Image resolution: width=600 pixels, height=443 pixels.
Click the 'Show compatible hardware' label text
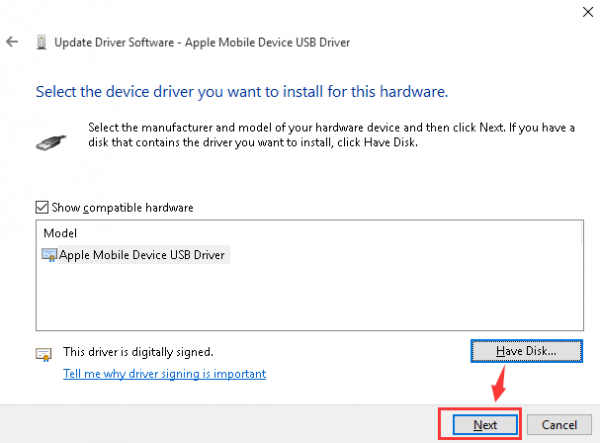click(122, 207)
